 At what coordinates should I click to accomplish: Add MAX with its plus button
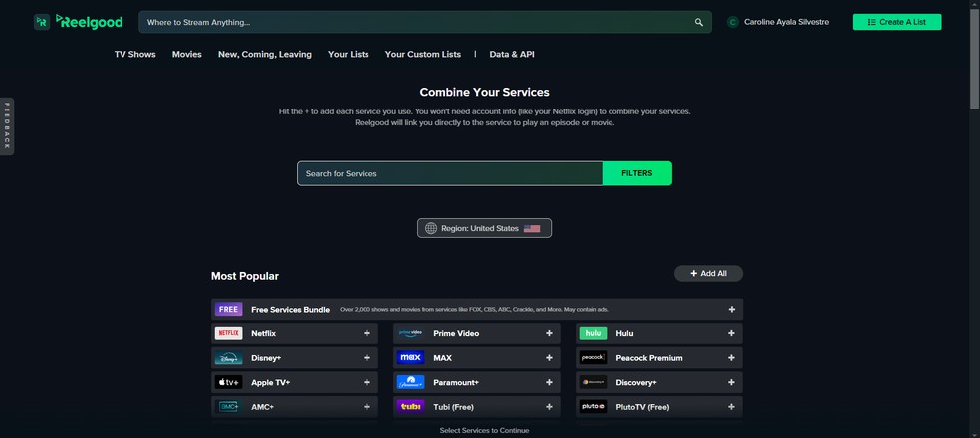pyautogui.click(x=549, y=358)
